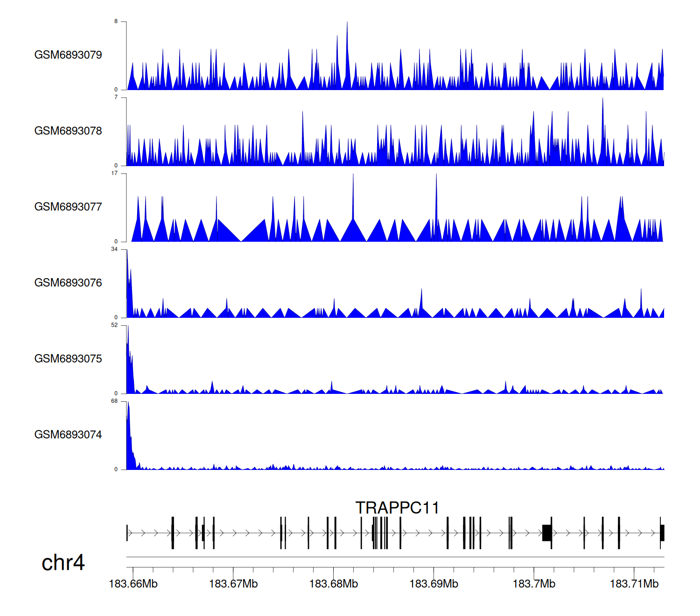Select the GSM6893074 track name
The height and width of the screenshot is (616, 700).
68,435
